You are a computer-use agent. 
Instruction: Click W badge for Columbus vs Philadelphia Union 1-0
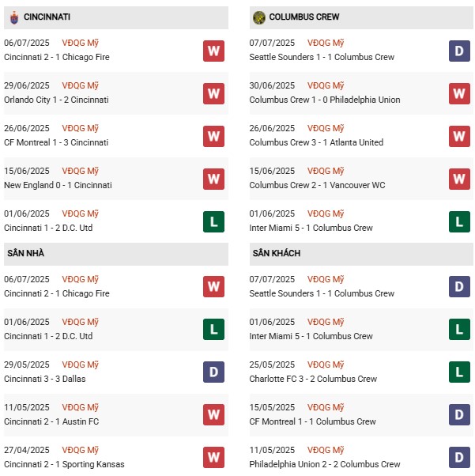[459, 93]
